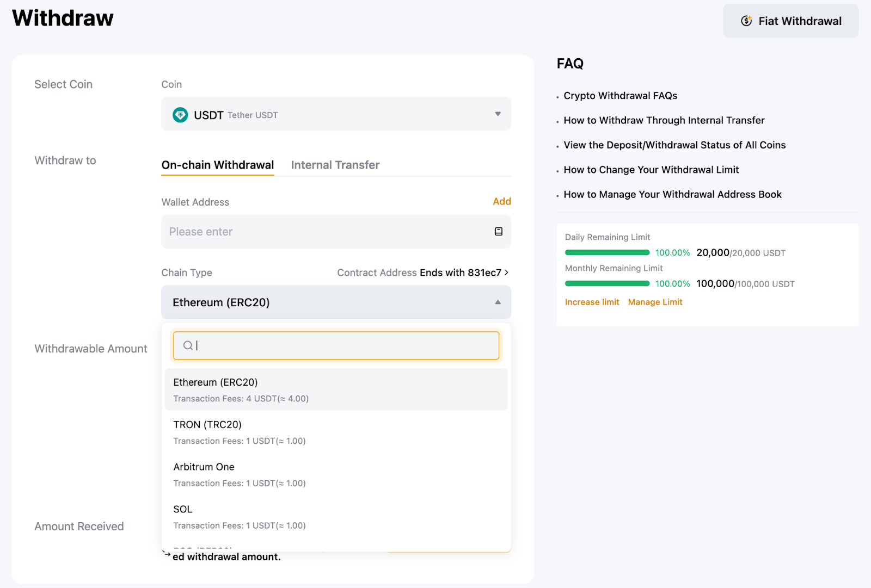This screenshot has width=871, height=588.
Task: Click the Fiat Withdrawal dollar icon
Action: tap(746, 21)
